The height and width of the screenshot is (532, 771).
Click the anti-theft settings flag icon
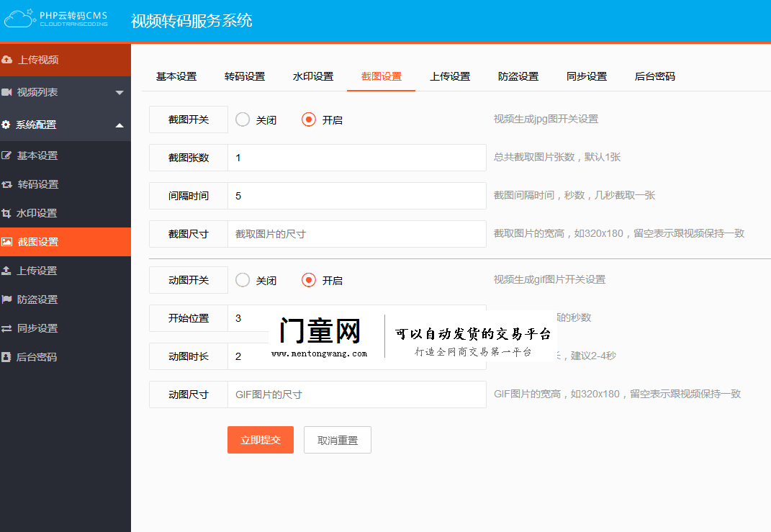pos(7,299)
